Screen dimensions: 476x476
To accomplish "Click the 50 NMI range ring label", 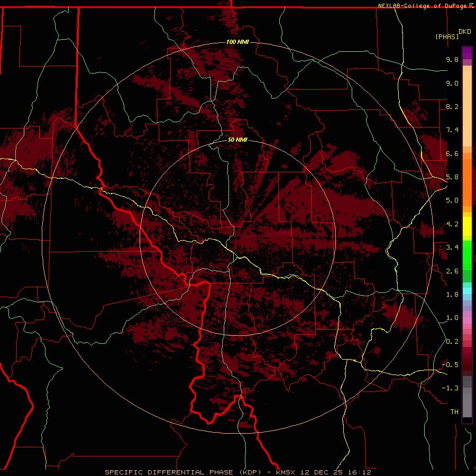I will tap(237, 140).
